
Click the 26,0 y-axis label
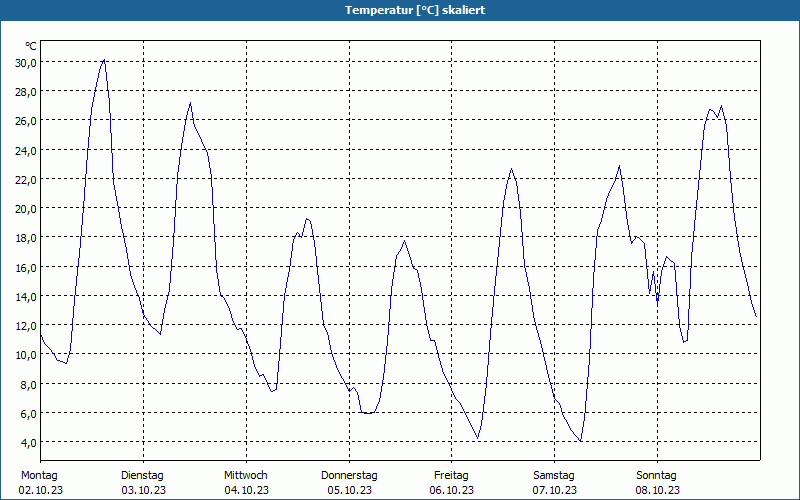click(26, 121)
